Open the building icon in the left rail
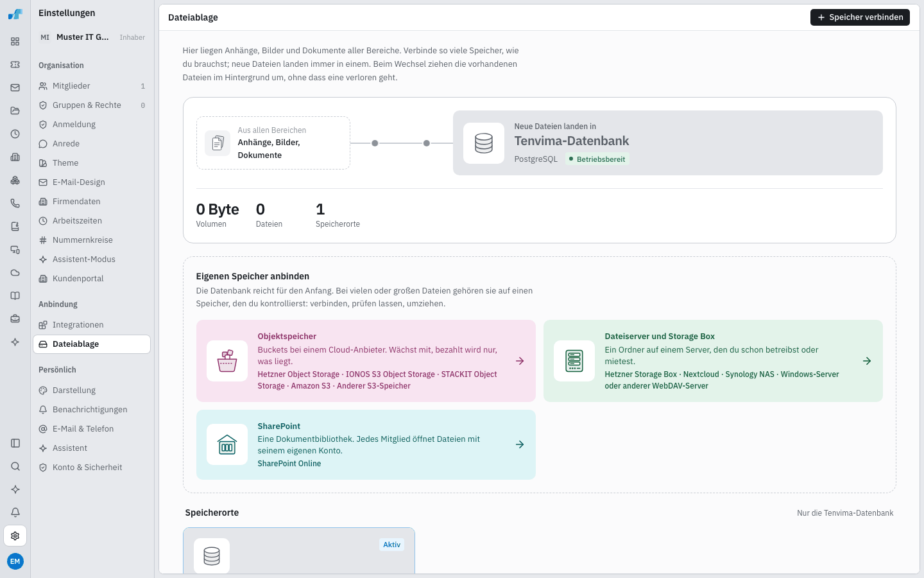 point(15,157)
